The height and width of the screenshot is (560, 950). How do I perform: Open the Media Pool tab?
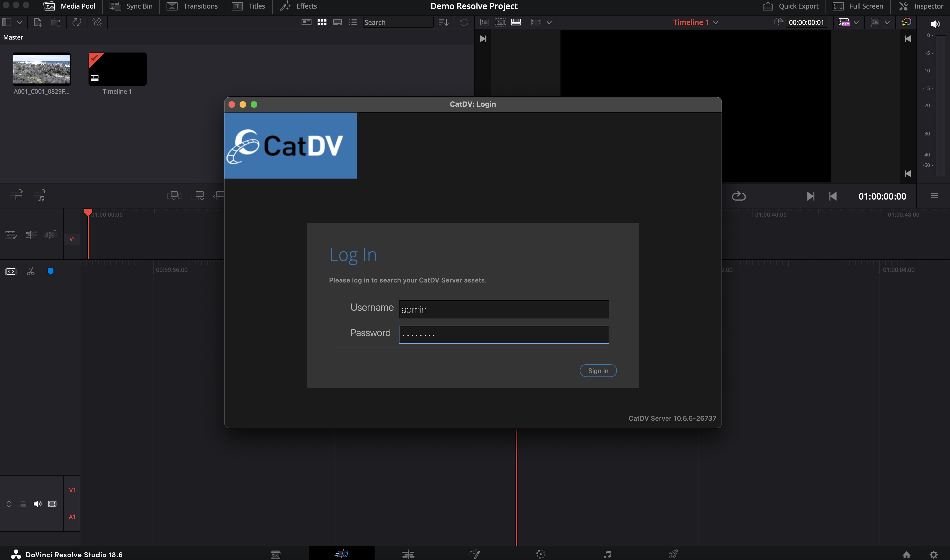69,6
